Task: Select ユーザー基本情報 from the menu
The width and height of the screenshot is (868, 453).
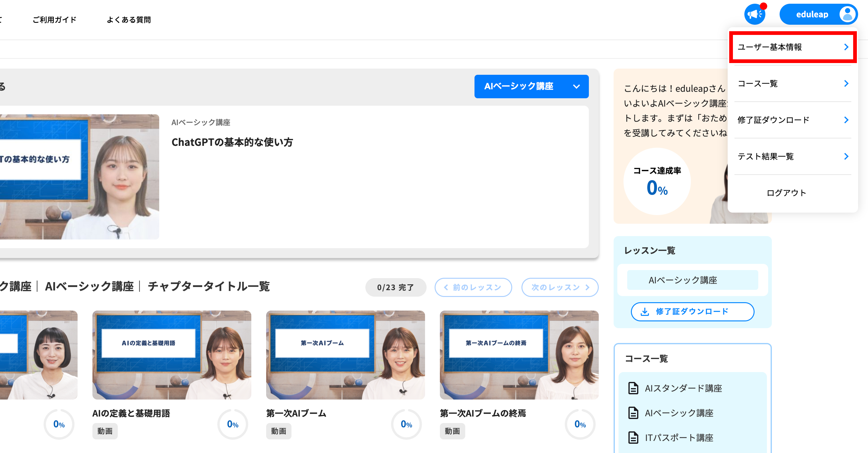Action: (793, 47)
